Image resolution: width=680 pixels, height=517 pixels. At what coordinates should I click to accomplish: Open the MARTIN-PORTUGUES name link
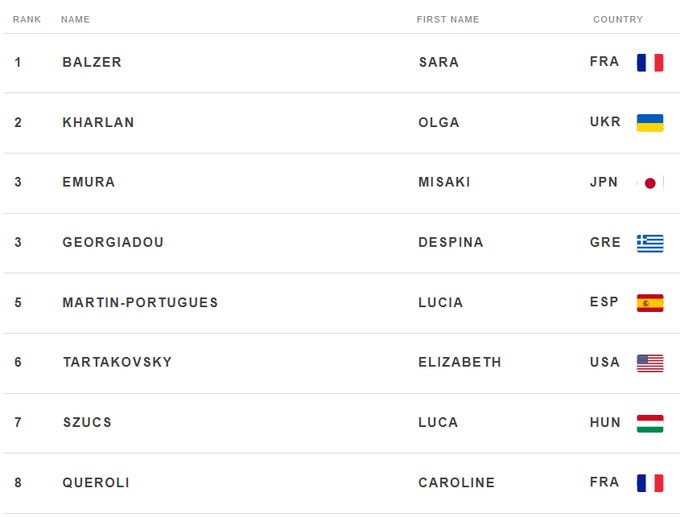(x=140, y=302)
